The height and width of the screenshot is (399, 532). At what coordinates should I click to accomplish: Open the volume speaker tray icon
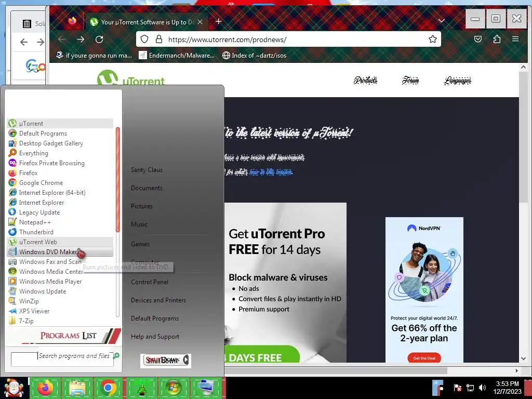click(x=482, y=388)
